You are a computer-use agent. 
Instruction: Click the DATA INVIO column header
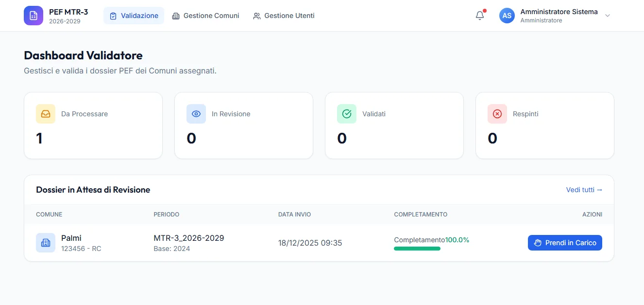tap(295, 215)
